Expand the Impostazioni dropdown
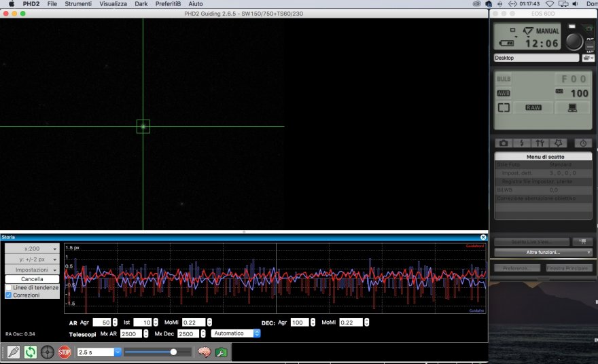This screenshot has height=364, width=598. point(32,270)
